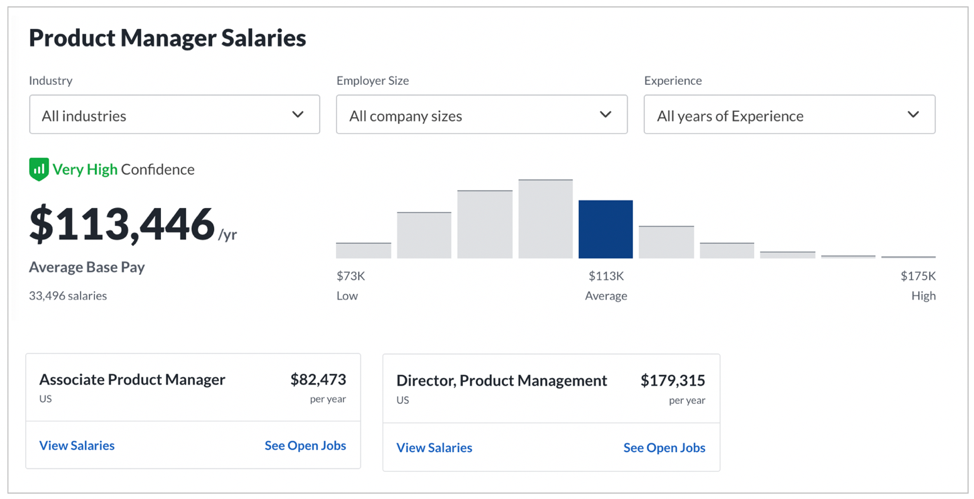
Task: See Open Jobs for Director, Product Management
Action: click(x=664, y=447)
